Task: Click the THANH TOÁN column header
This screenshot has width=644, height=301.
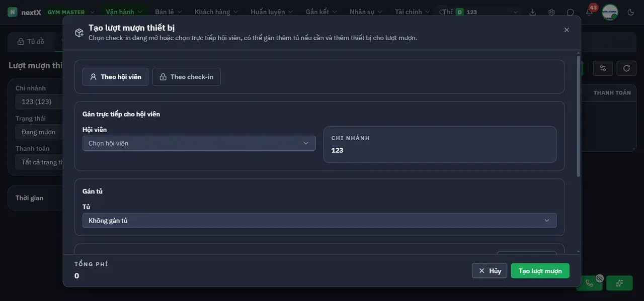Action: [612, 93]
